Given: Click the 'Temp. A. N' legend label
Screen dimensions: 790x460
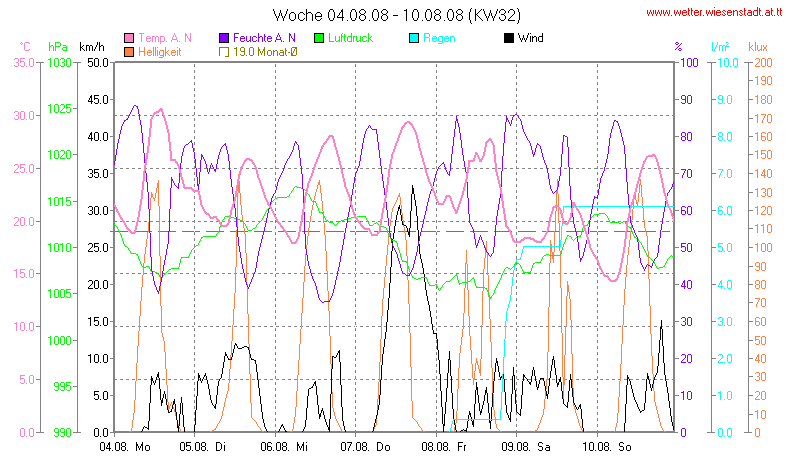Looking at the screenshot, I should pos(165,38).
